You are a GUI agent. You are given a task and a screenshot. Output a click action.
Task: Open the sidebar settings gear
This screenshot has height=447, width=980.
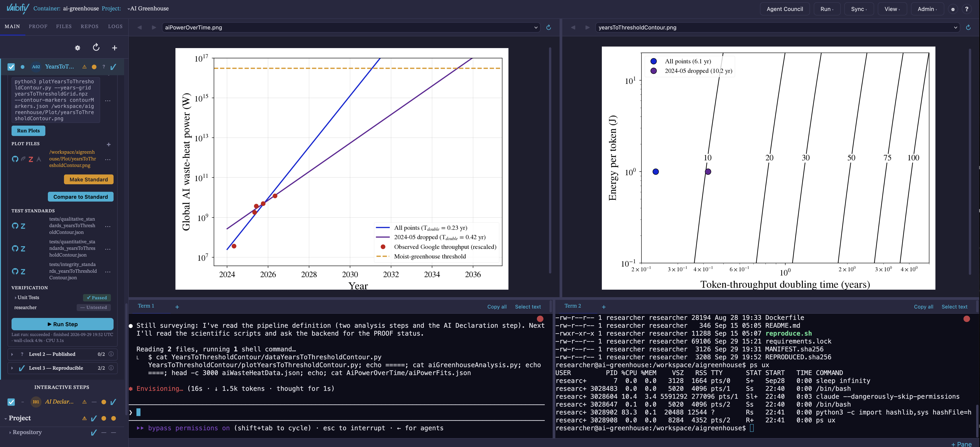point(78,48)
